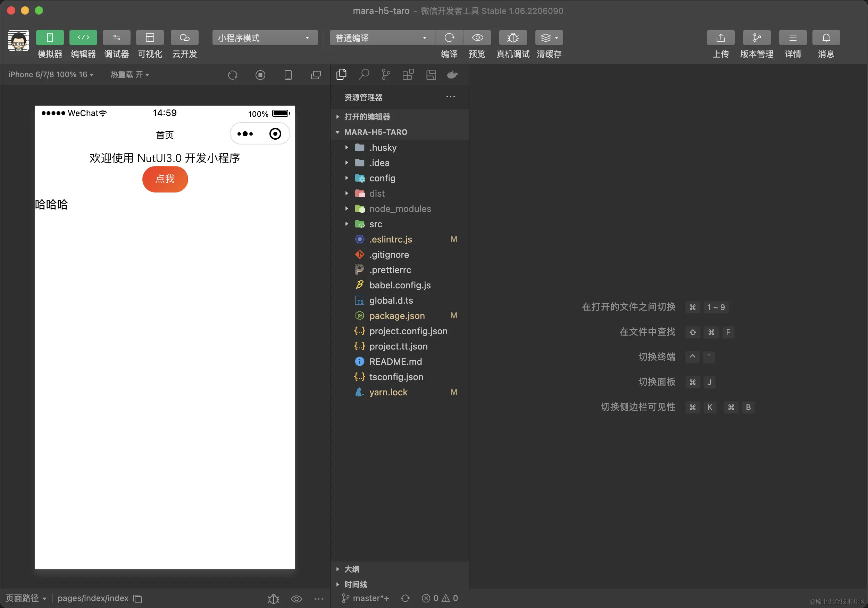Toggle the preview eye icon in the status bar

tap(297, 598)
